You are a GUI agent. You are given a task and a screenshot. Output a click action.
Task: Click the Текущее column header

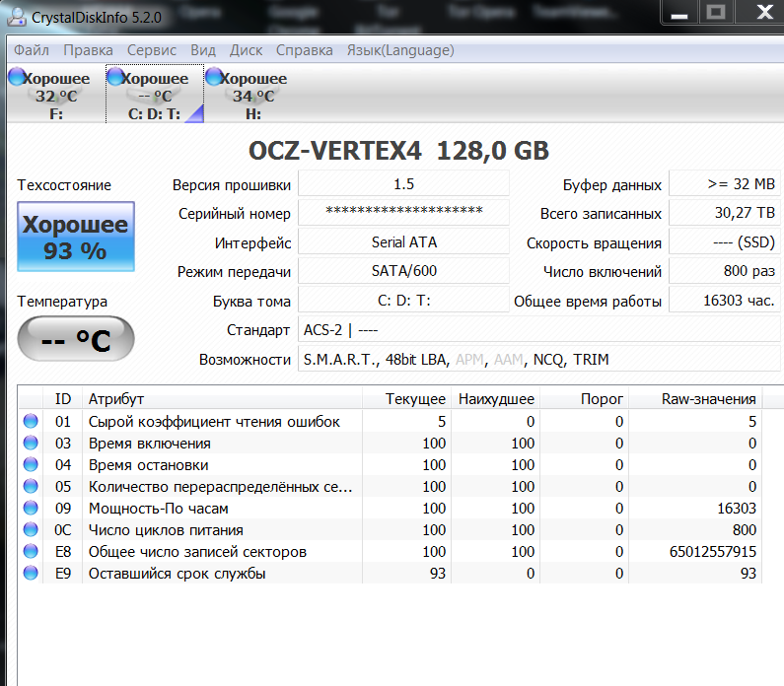click(406, 399)
